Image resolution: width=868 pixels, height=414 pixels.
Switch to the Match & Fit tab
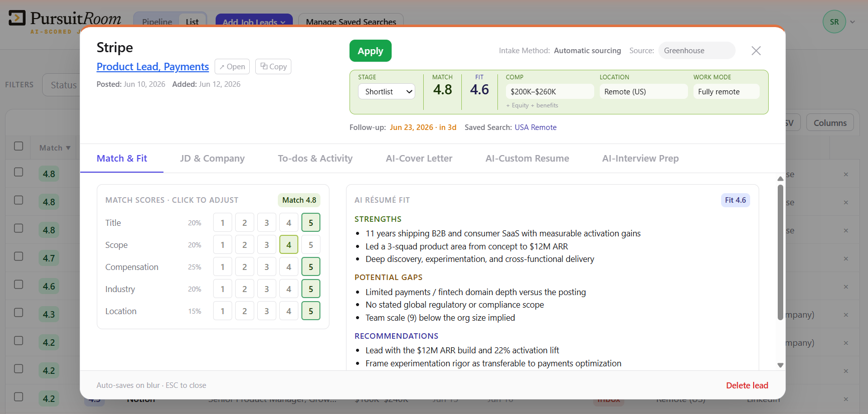click(122, 159)
